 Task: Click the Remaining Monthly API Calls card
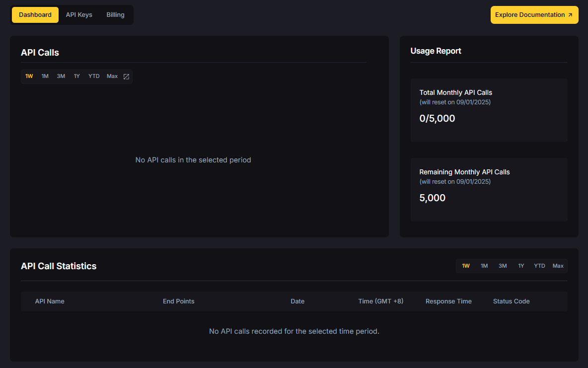489,190
